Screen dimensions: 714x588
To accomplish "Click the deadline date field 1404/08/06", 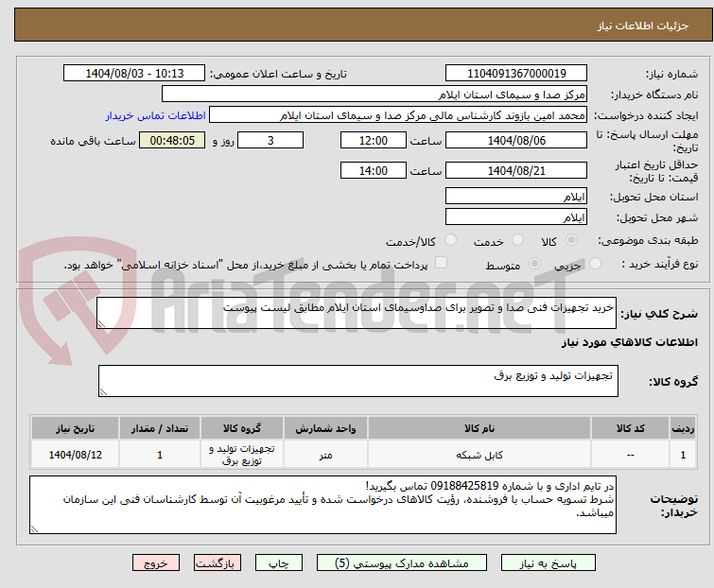I will [x=516, y=140].
